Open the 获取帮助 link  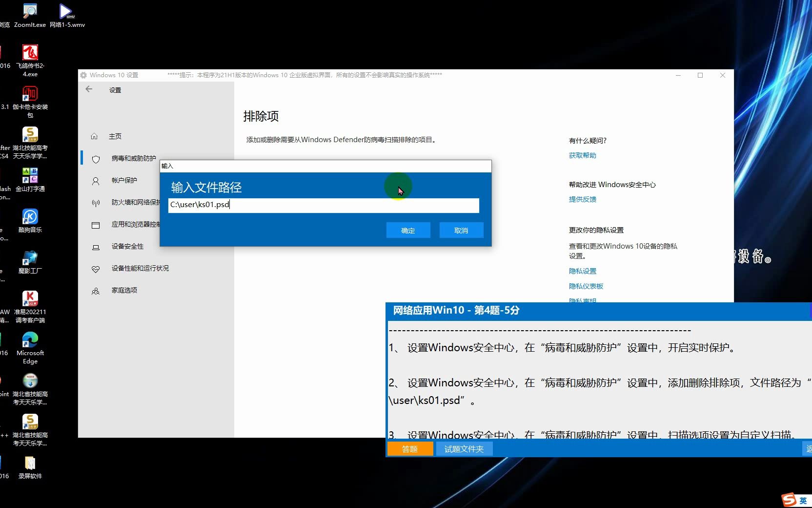[x=582, y=155]
